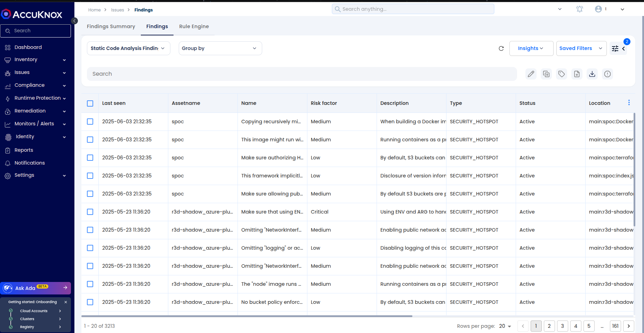Check the row 'Copying recursively mi...'

(90, 122)
